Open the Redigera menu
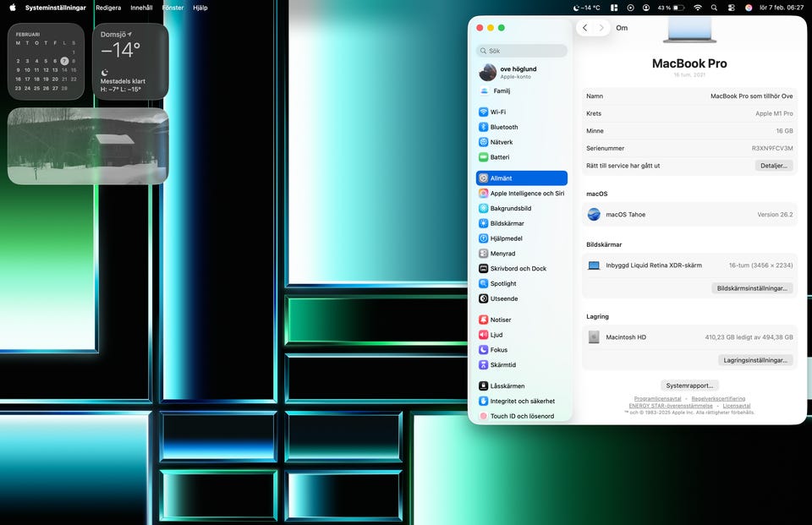812x525 pixels. [108, 8]
